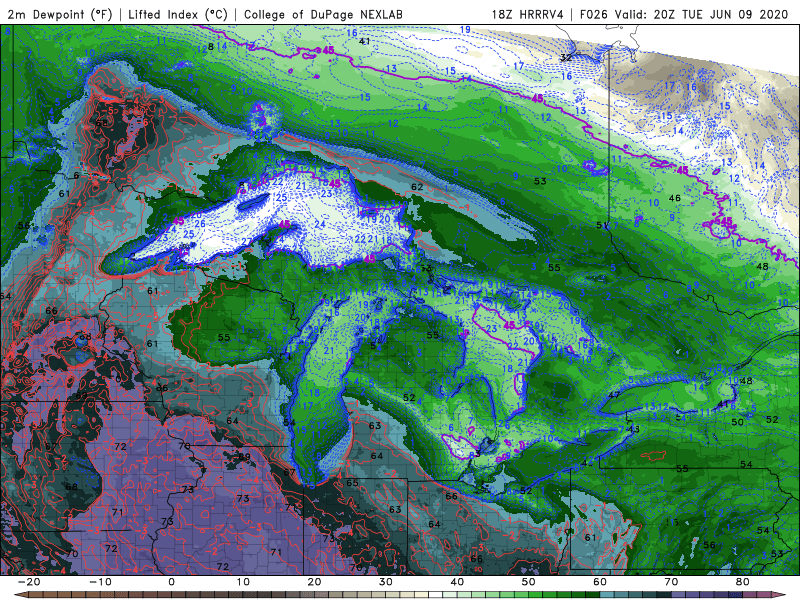Click the '-10' color scale label
The width and height of the screenshot is (800, 600).
point(100,582)
